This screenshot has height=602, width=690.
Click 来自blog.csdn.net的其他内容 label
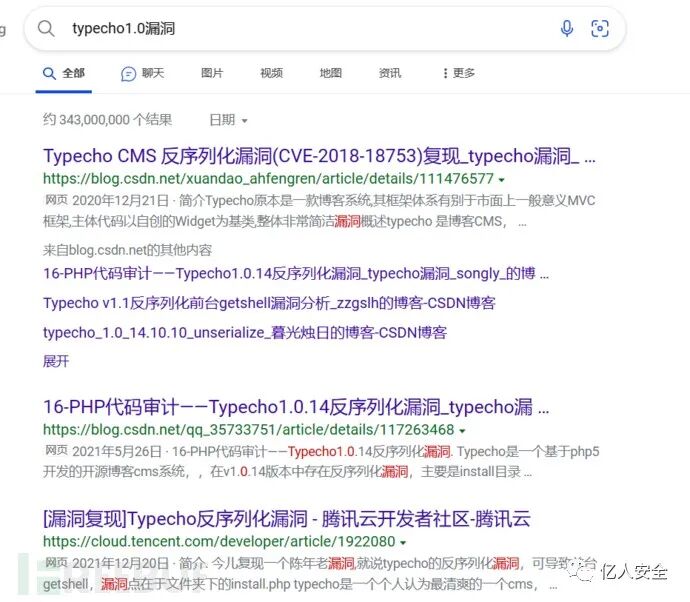pyautogui.click(x=127, y=250)
